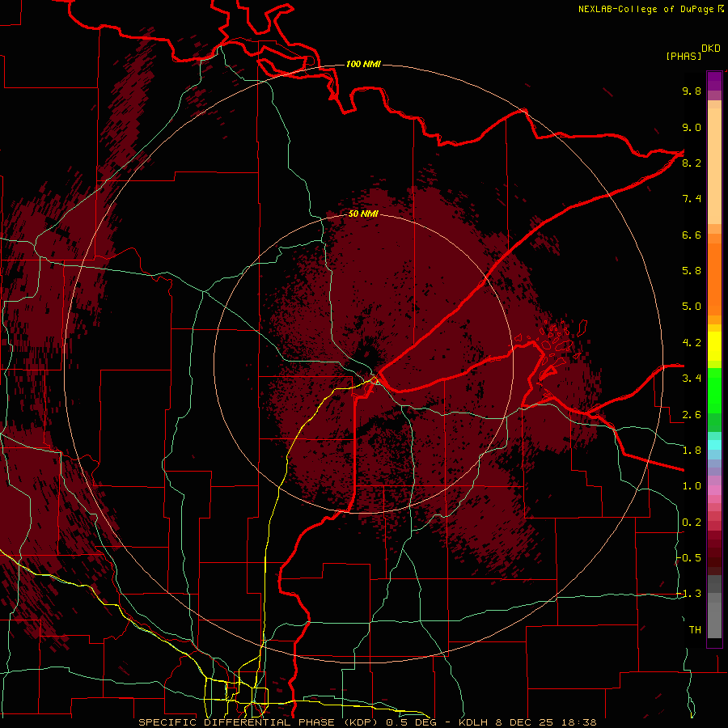Select the 2.6 scale value
This screenshot has width=728, height=728.
[692, 415]
